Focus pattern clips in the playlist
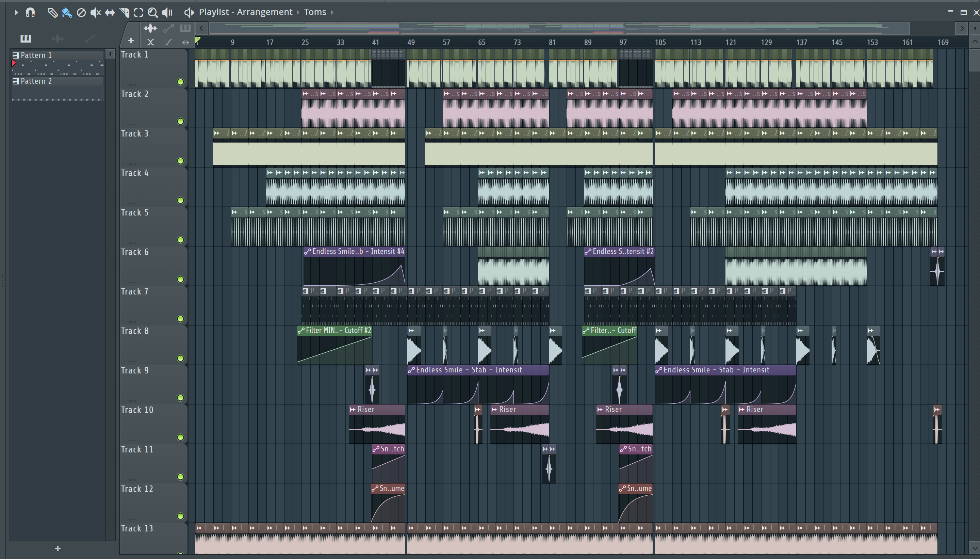This screenshot has height=559, width=980. 185,28
